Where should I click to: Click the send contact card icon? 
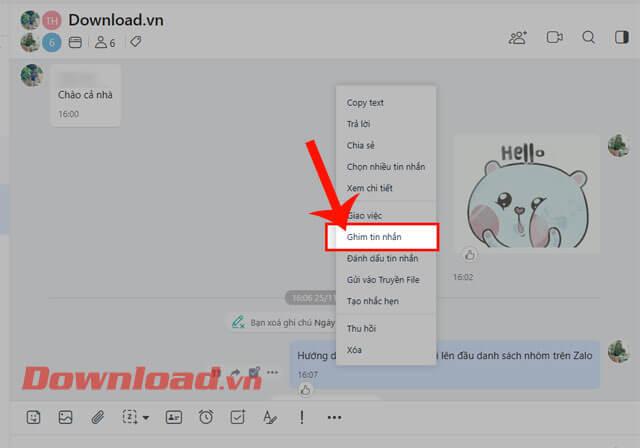[x=173, y=417]
